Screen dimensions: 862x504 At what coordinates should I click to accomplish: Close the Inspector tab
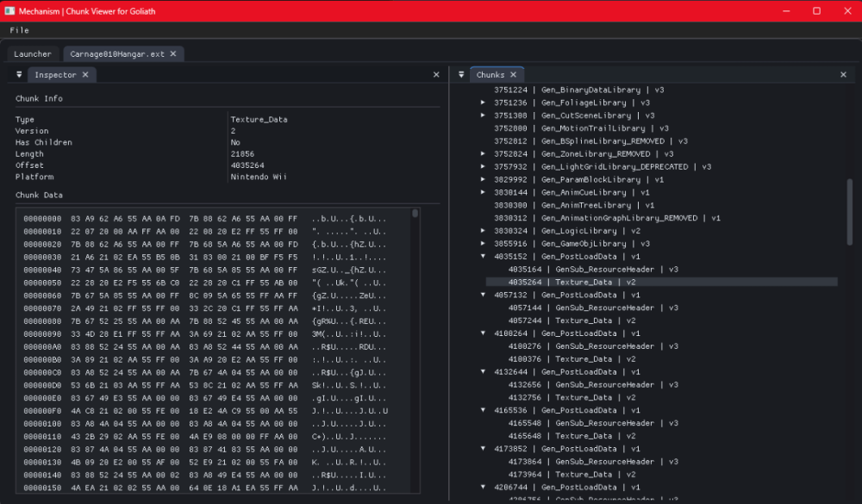tap(85, 75)
